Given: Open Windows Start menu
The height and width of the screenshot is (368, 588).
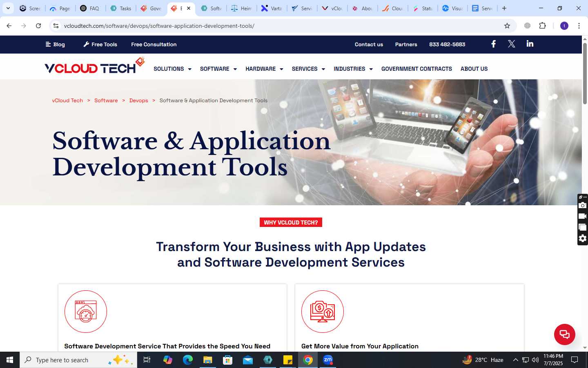Looking at the screenshot, I should click(10, 360).
